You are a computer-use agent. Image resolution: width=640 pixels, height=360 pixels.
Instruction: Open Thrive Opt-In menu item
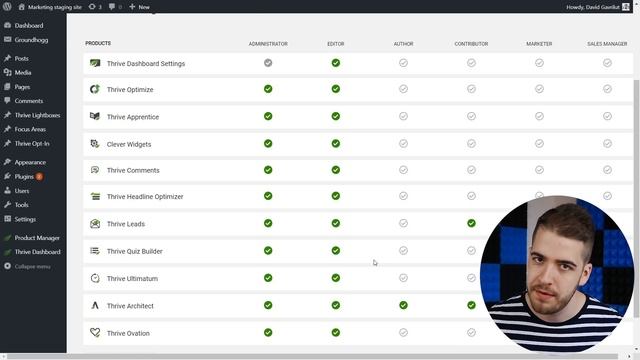(33, 143)
